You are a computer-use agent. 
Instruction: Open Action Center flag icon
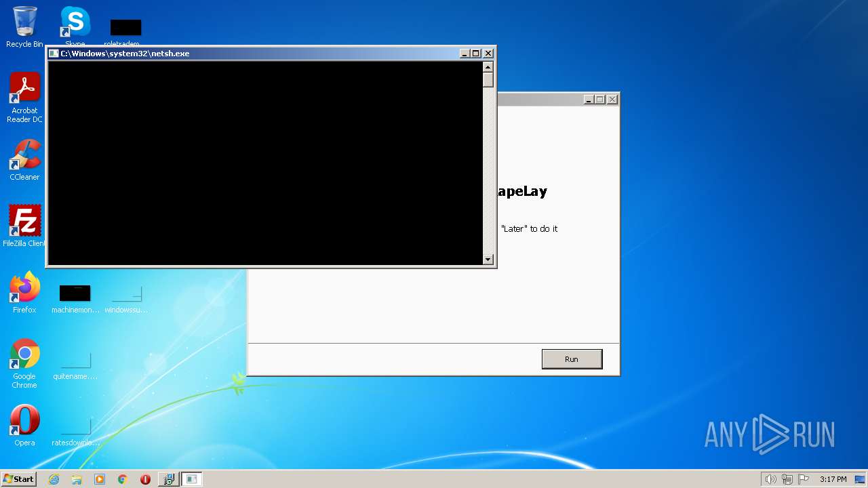pos(804,479)
